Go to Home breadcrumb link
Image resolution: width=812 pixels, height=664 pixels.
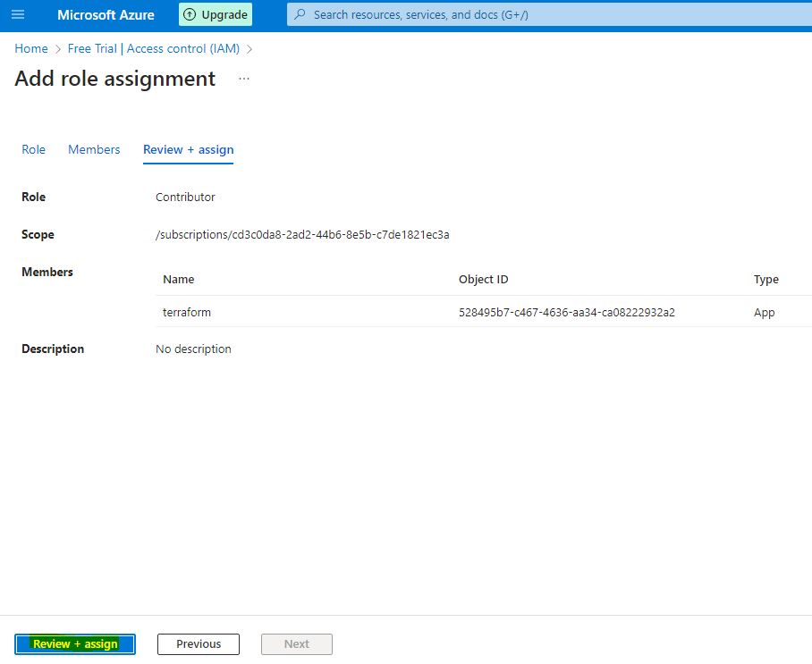(31, 49)
